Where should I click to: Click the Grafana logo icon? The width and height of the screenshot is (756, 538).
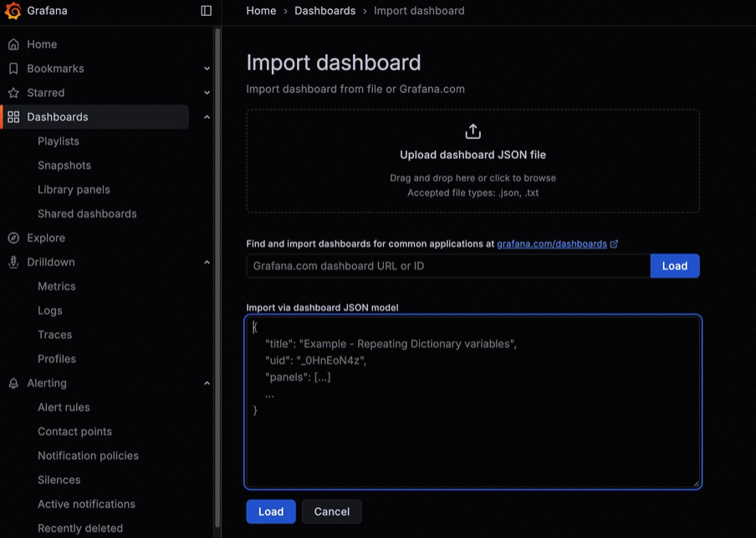point(13,11)
